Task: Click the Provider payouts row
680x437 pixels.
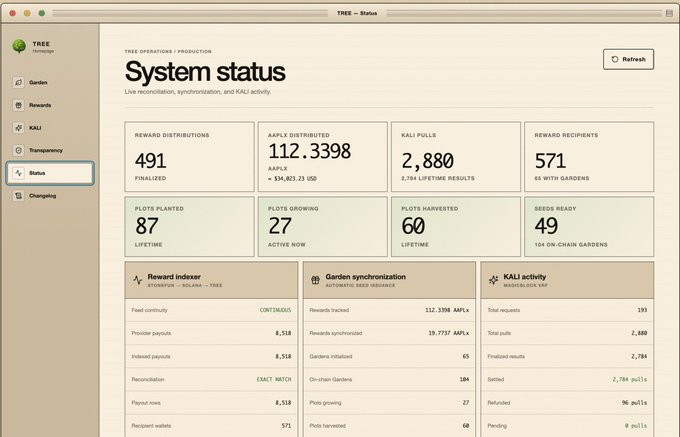Action: 211,333
